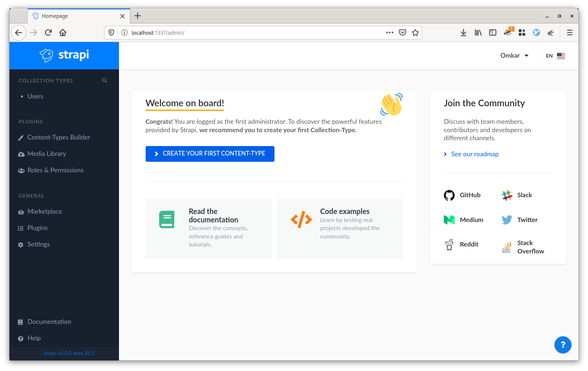The width and height of the screenshot is (588, 371).
Task: Show tracking protection shield info
Action: (x=111, y=32)
